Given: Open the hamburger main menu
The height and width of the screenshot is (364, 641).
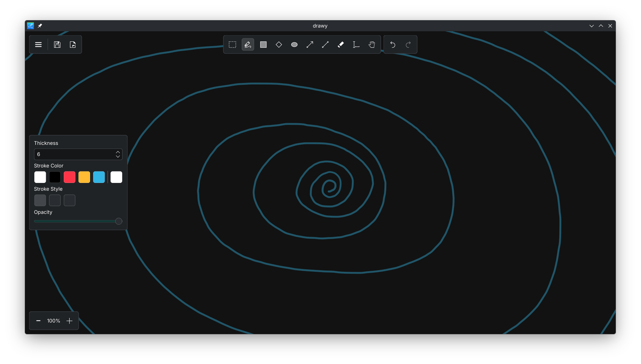Looking at the screenshot, I should 38,45.
